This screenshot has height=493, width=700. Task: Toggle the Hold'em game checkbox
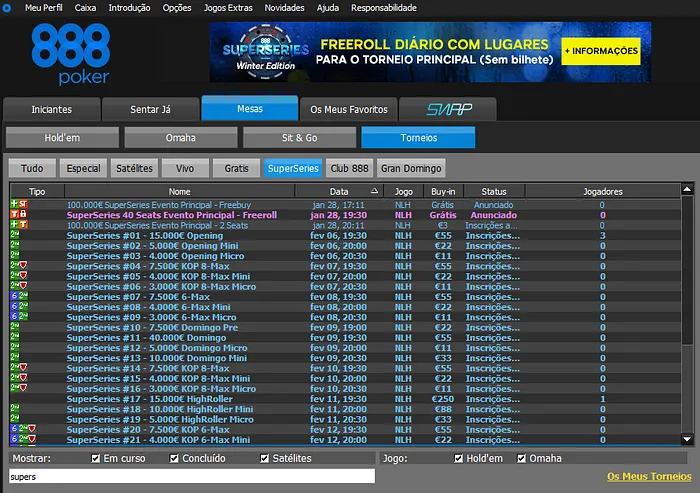point(458,459)
